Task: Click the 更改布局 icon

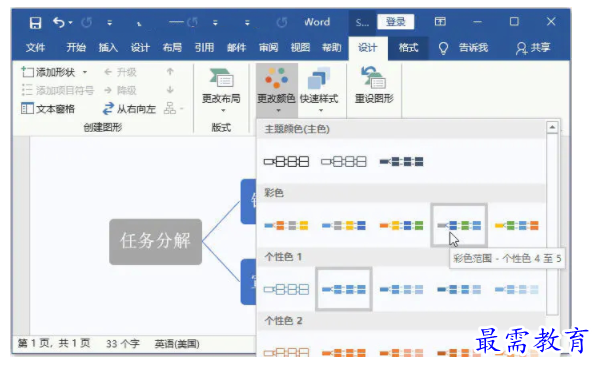Action: pos(221,78)
